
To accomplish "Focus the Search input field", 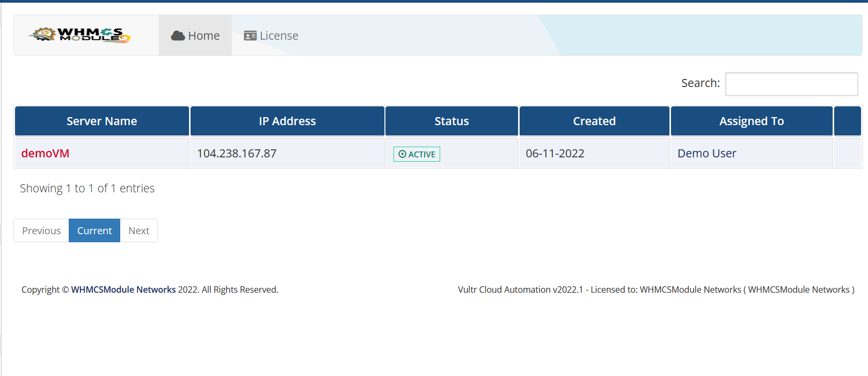I will [791, 84].
